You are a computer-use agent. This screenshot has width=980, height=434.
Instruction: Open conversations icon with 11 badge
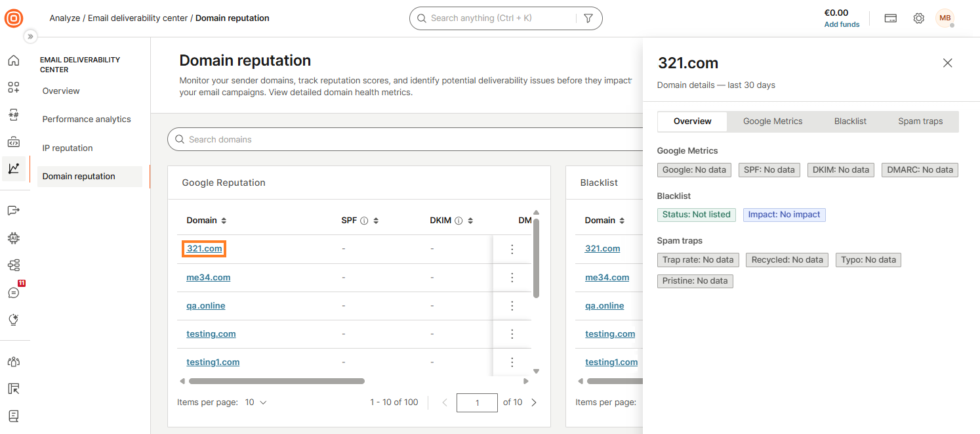click(14, 292)
